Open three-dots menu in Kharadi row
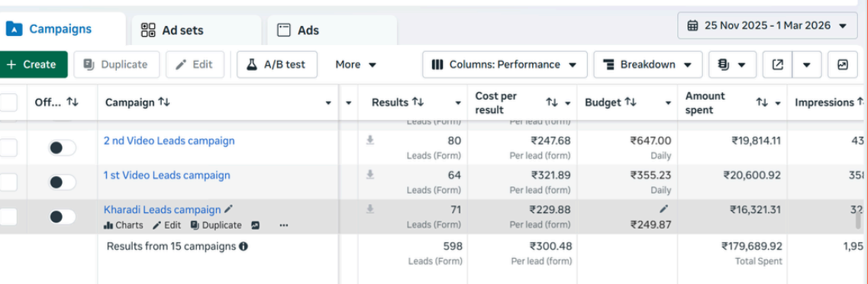868x284 pixels. pos(284,225)
